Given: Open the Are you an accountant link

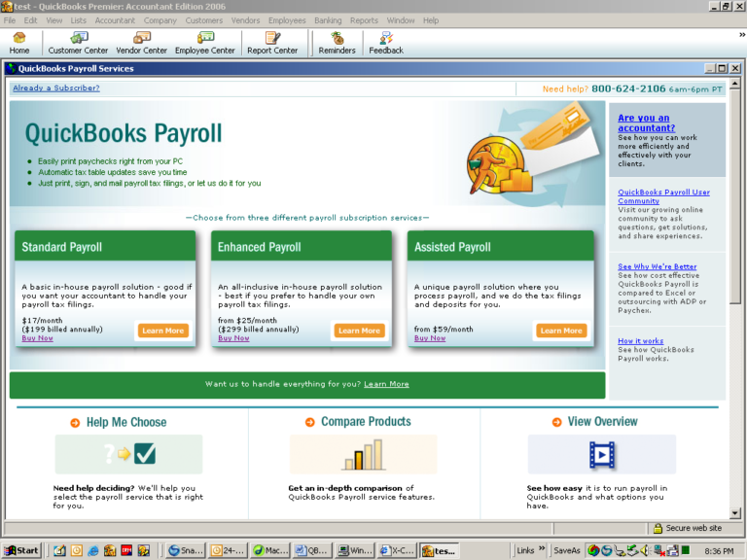Looking at the screenshot, I should tap(646, 122).
